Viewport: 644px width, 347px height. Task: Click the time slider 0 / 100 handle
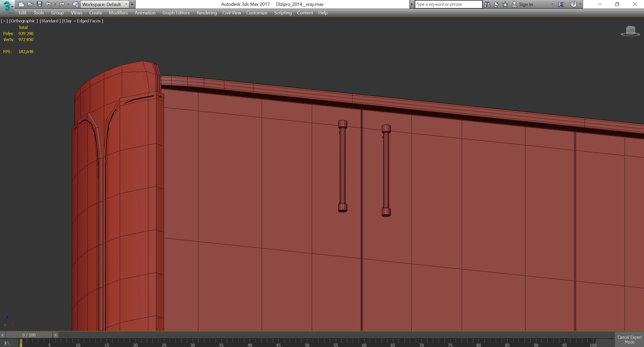[x=29, y=335]
